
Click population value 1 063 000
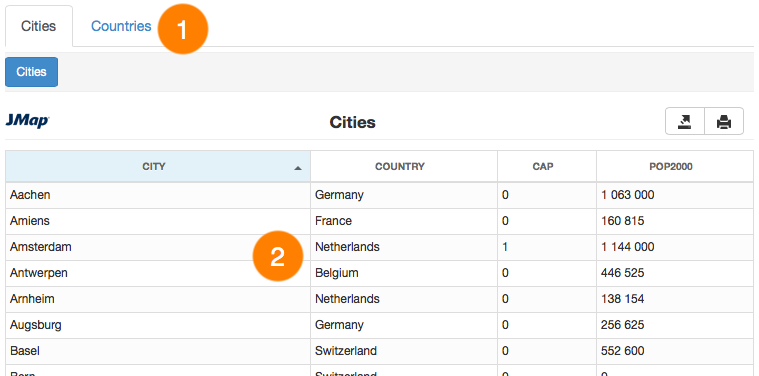(628, 195)
